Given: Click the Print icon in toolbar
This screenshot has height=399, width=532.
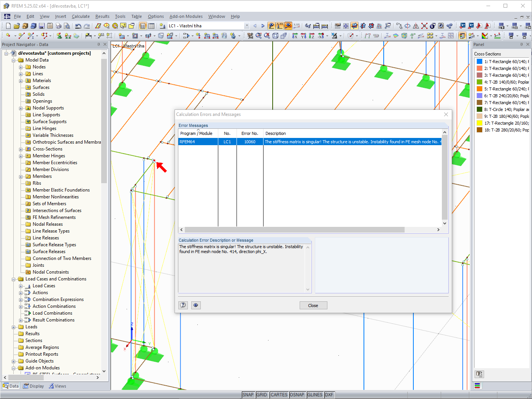Looking at the screenshot, I should (x=58, y=26).
